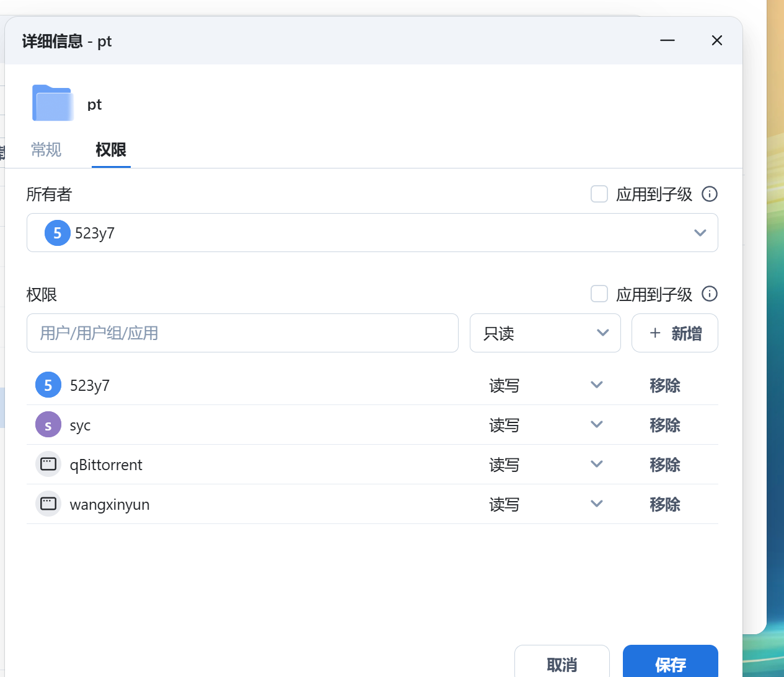
Task: Remove wangxinyun from the permissions list
Action: coord(665,504)
